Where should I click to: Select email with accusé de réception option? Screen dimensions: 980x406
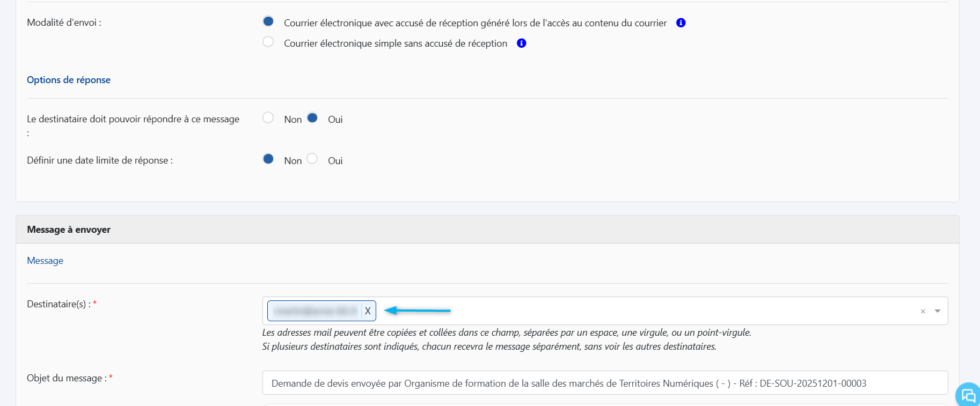[268, 21]
